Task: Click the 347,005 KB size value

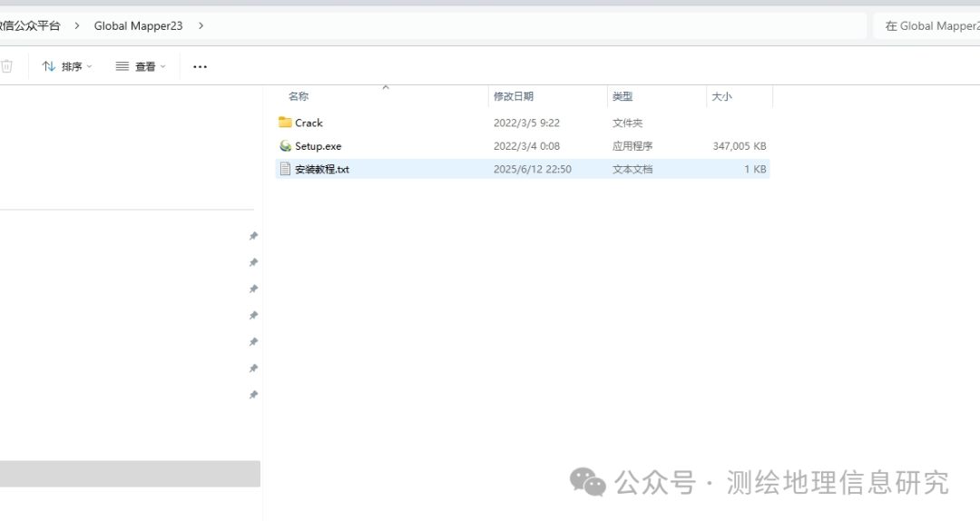Action: [740, 146]
